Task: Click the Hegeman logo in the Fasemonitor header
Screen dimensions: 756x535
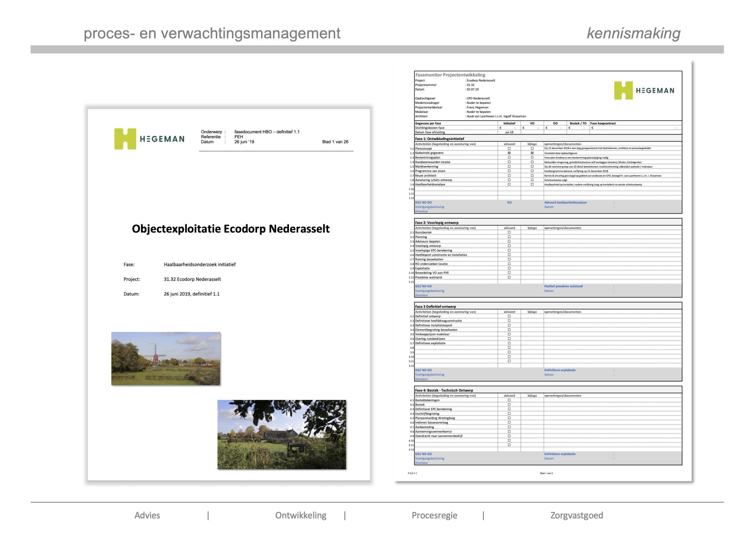Action: (644, 90)
